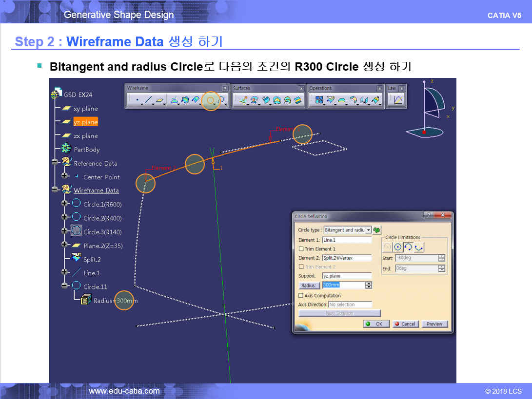Click the PartBody gear icon in tree
The image size is (532, 399).
(x=66, y=149)
